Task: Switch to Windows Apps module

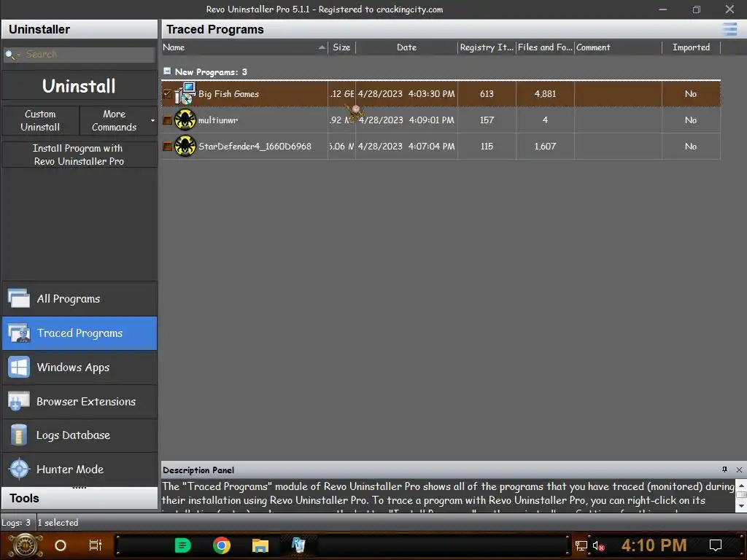Action: point(80,367)
